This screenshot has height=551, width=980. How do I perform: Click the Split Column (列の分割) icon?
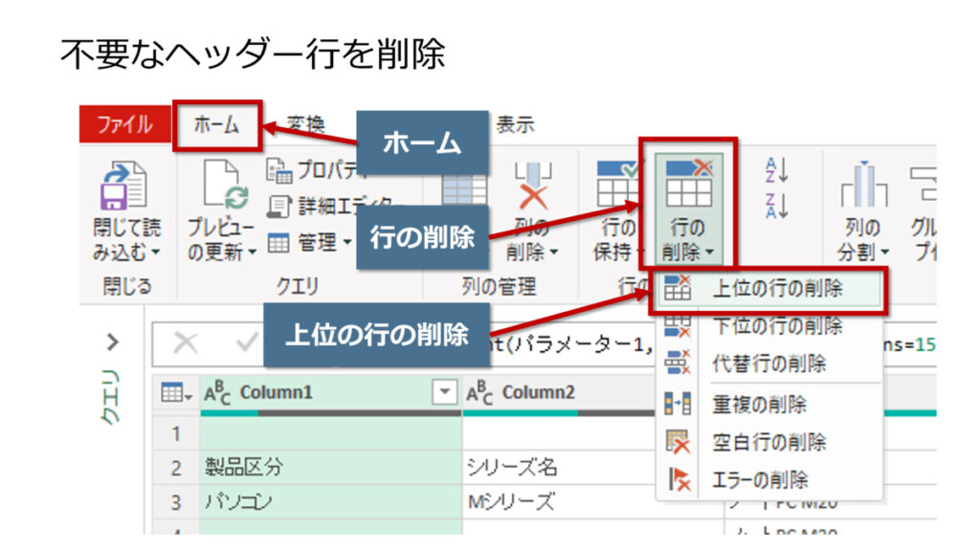[858, 191]
